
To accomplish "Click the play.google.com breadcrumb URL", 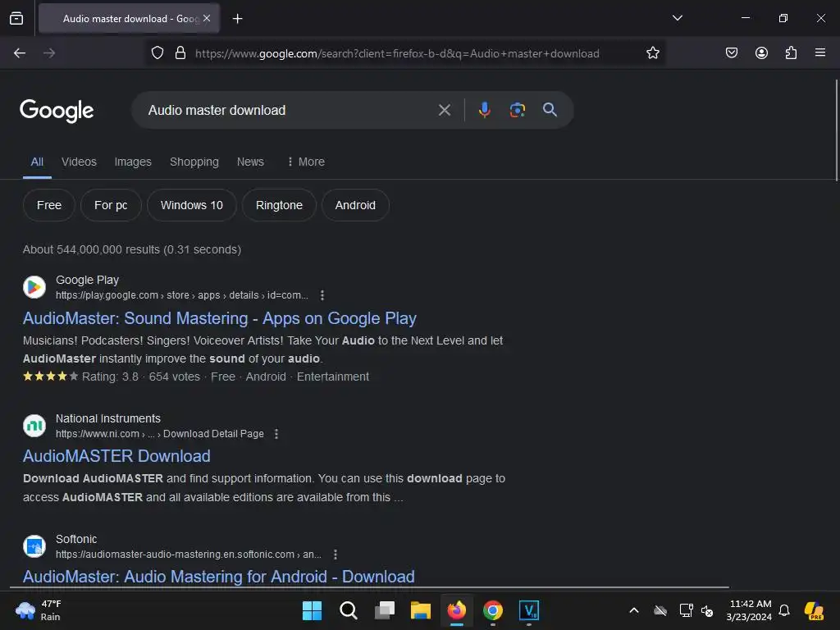I will (x=182, y=295).
